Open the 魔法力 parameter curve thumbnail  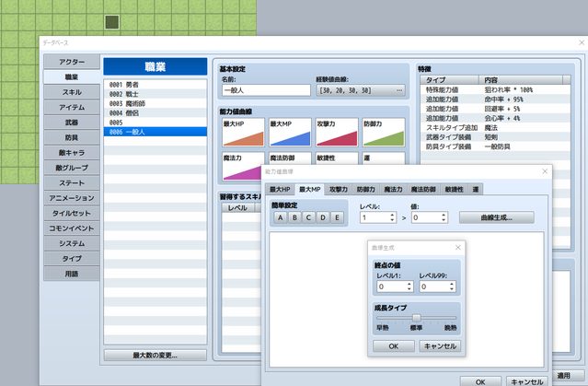(242, 166)
